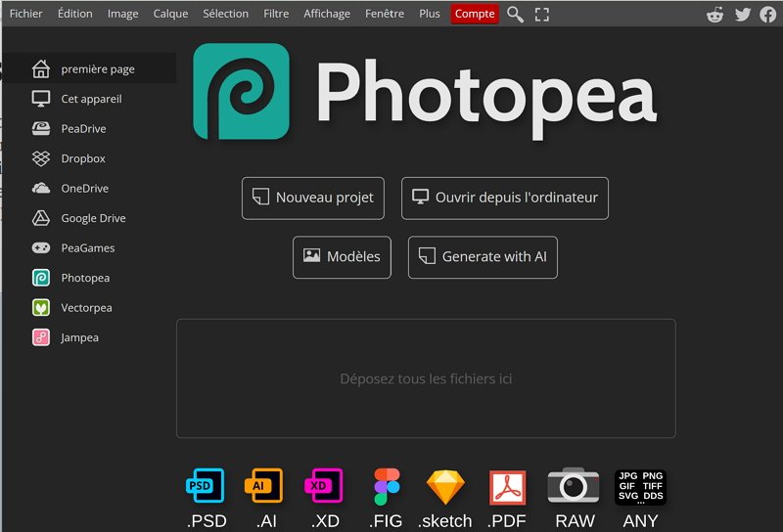Click the Déposez tous les fichiers drop zone
The height and width of the screenshot is (532, 783).
click(426, 378)
